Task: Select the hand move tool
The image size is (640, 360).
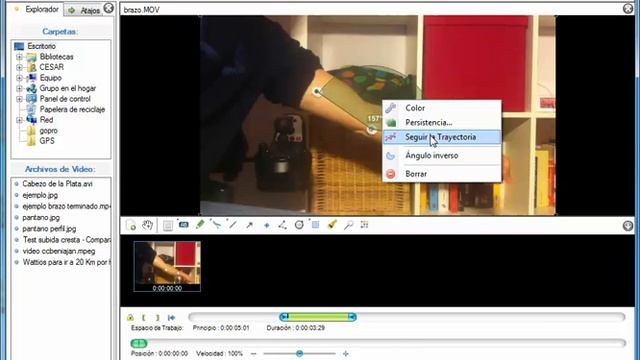Action: tap(147, 225)
